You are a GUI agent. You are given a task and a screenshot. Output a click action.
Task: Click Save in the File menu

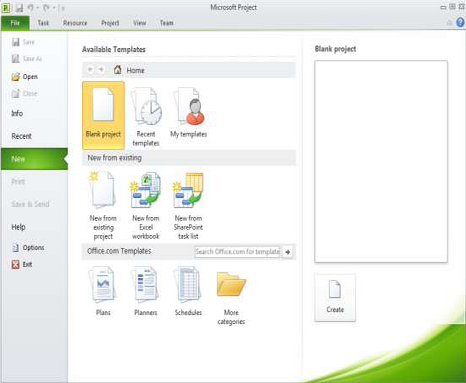coord(23,42)
